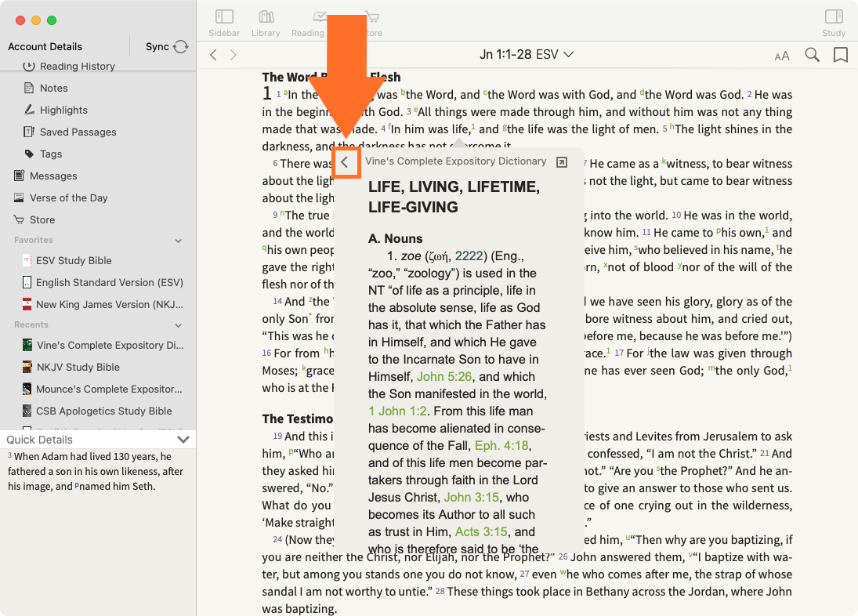
Task: Go forward with the navigation arrow
Action: [x=233, y=55]
